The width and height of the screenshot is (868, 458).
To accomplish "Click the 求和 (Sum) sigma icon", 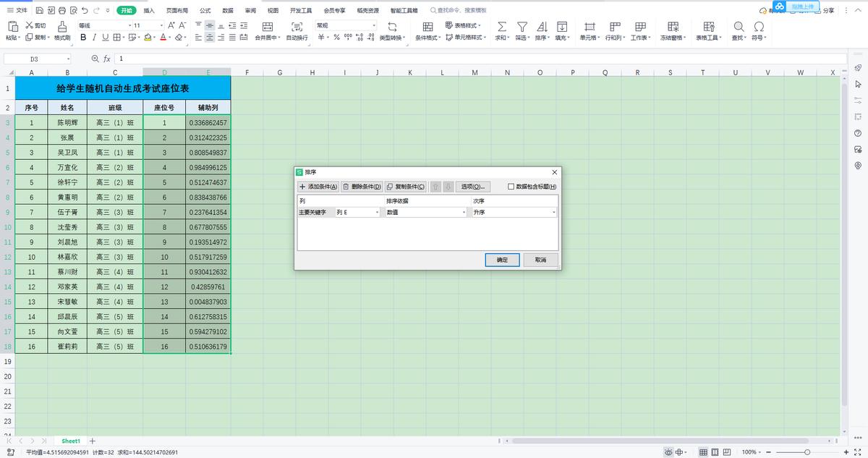I will 501,26.
